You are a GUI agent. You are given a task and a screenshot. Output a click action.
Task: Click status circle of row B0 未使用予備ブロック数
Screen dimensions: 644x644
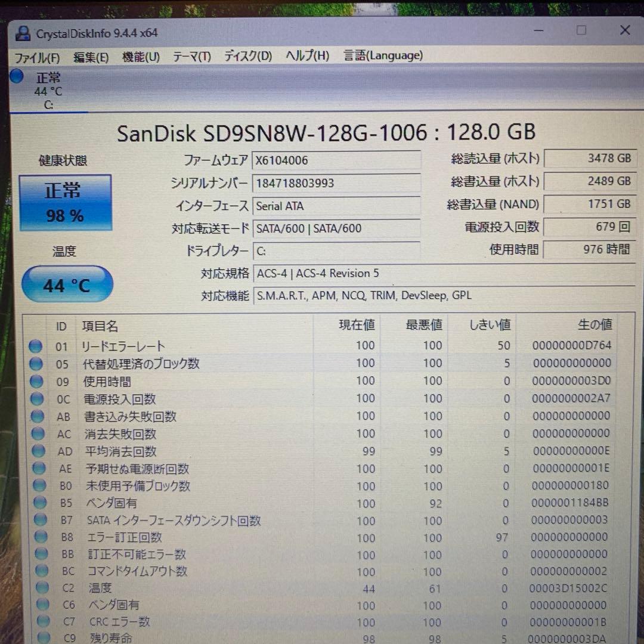pyautogui.click(x=39, y=485)
